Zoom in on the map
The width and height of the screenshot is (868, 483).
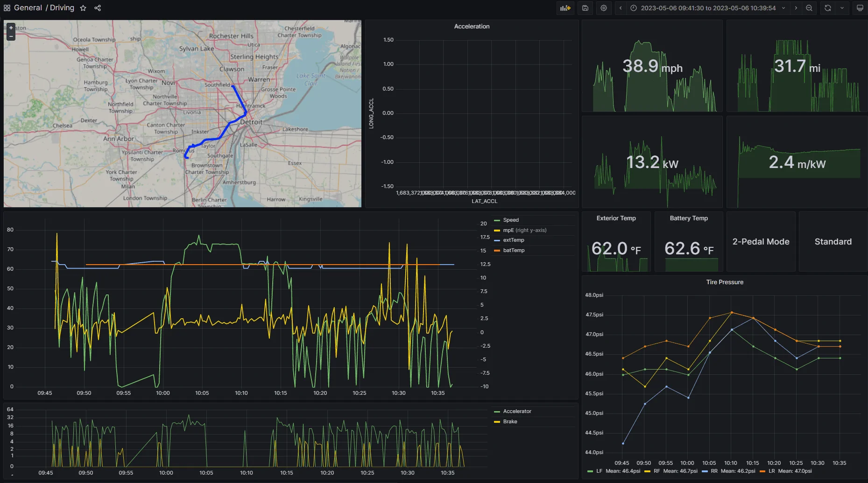point(11,28)
